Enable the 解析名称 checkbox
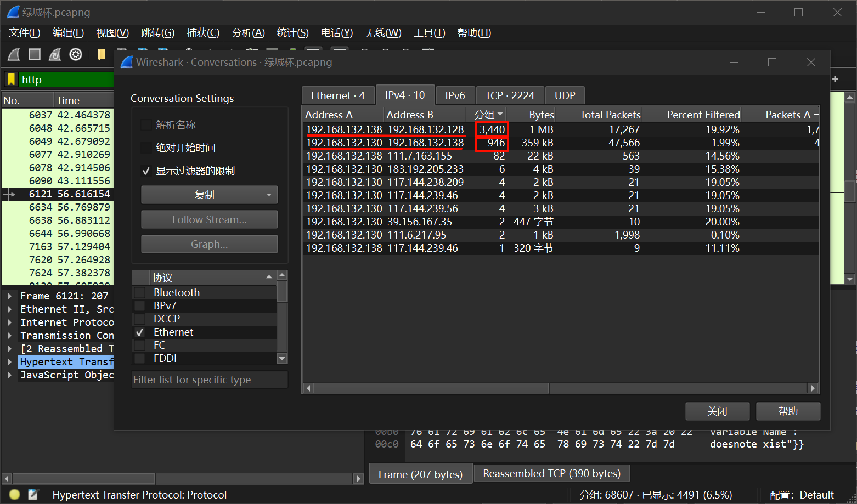The width and height of the screenshot is (857, 504). point(146,125)
